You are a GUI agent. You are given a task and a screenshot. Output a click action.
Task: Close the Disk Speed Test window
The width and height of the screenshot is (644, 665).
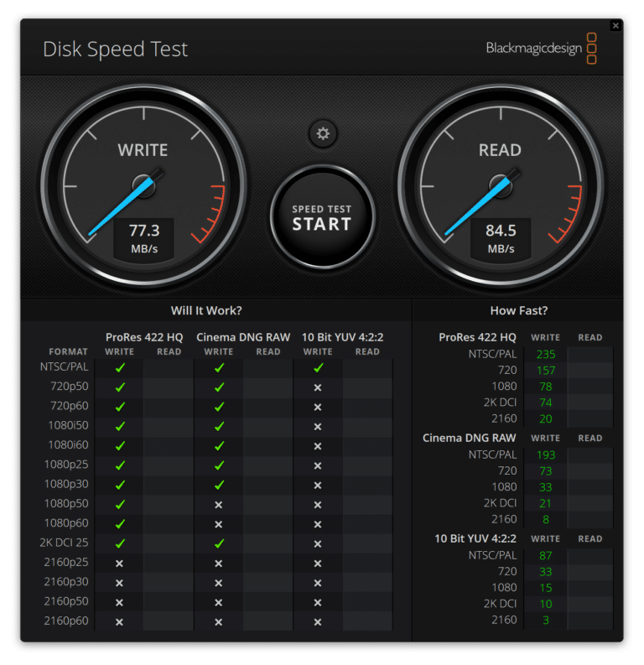pos(615,26)
